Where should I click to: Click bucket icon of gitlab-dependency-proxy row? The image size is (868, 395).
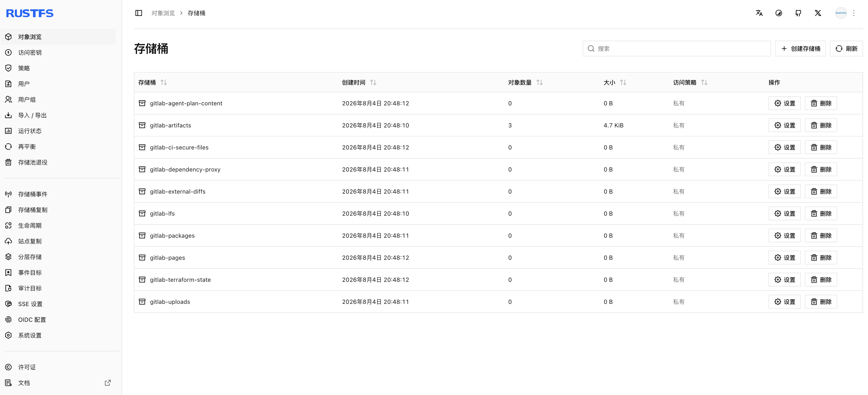142,169
